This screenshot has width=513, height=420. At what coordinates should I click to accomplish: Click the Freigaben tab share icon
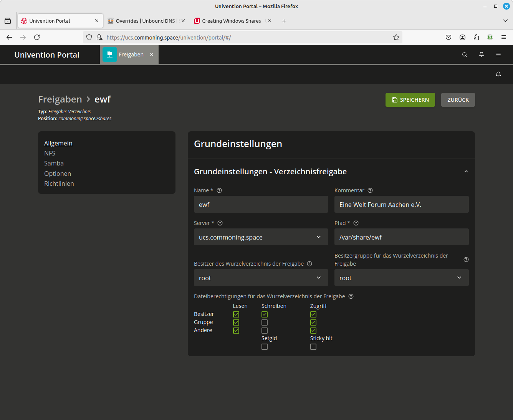point(110,55)
